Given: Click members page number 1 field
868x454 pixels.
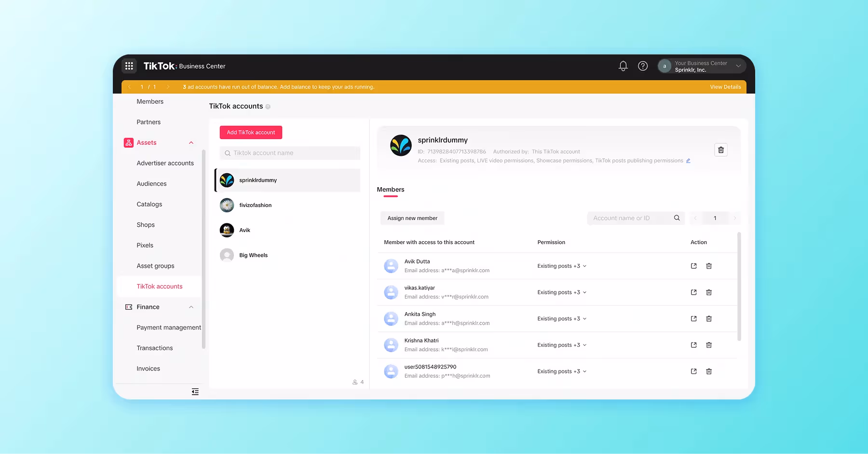Looking at the screenshot, I should click(x=715, y=218).
